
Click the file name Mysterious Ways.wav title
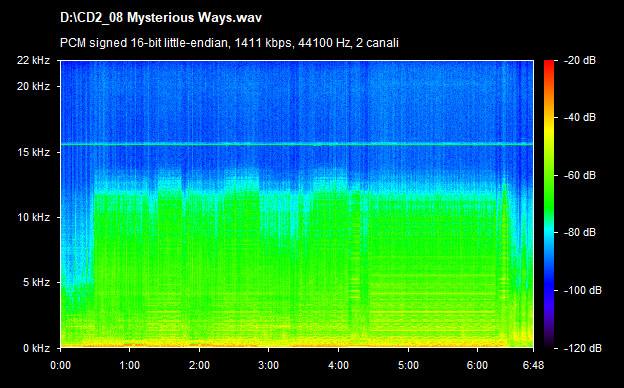(161, 18)
